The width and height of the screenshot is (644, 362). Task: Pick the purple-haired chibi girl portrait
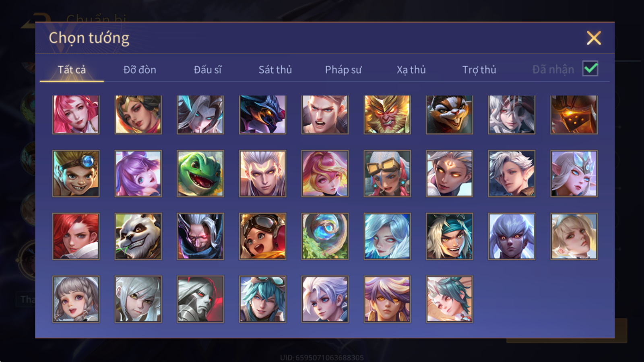[x=138, y=173]
